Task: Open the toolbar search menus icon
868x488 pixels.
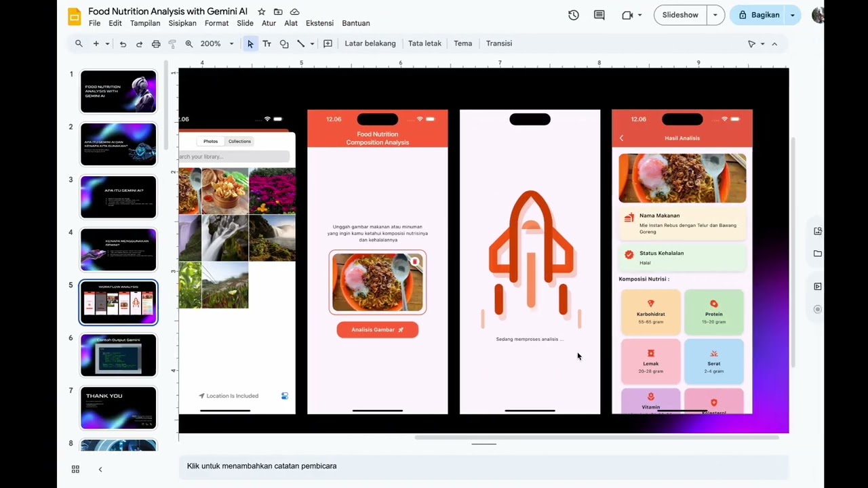Action: pos(79,43)
